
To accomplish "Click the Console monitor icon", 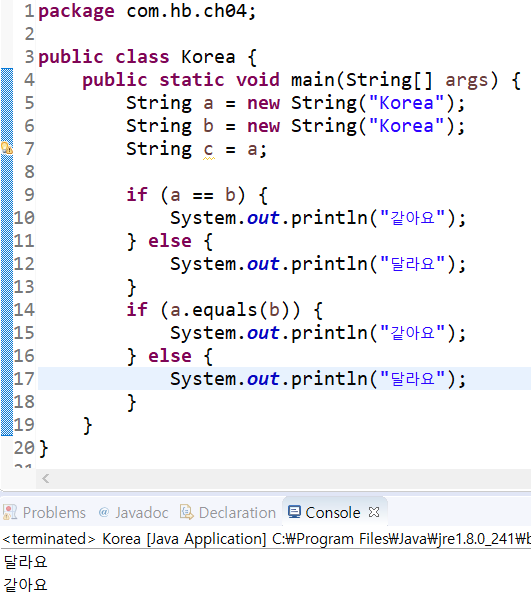I will point(294,512).
